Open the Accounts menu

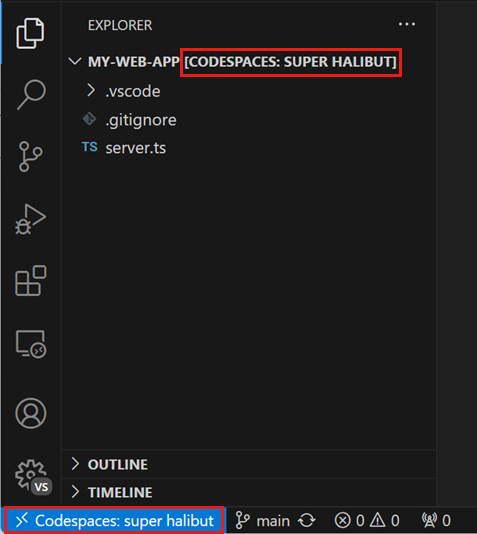pyautogui.click(x=31, y=413)
